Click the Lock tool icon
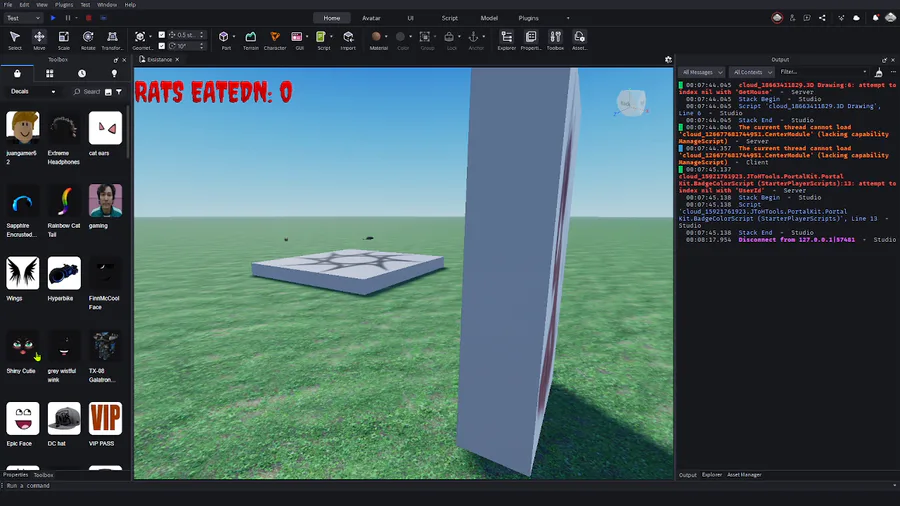This screenshot has height=506, width=900. coord(449,37)
